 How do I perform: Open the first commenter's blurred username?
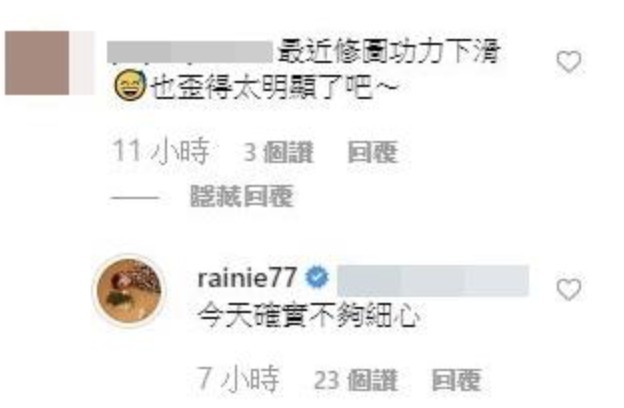(190, 52)
